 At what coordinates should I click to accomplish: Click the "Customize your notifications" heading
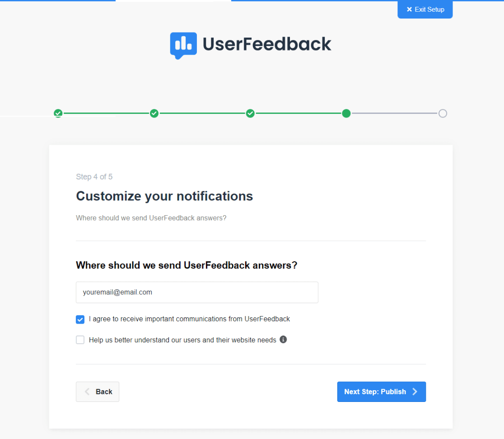pyautogui.click(x=164, y=196)
